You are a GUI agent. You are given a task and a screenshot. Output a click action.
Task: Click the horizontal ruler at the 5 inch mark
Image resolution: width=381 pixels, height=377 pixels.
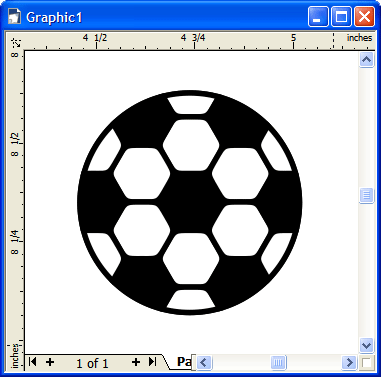click(293, 43)
